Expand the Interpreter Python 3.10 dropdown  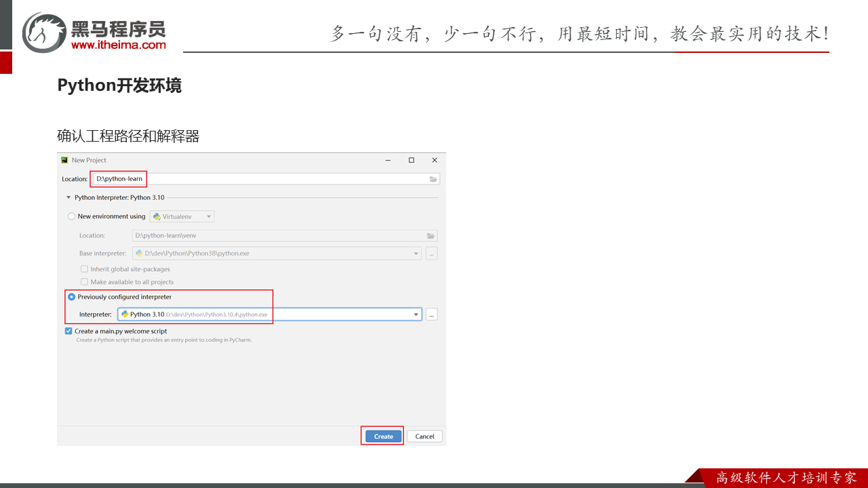click(416, 314)
